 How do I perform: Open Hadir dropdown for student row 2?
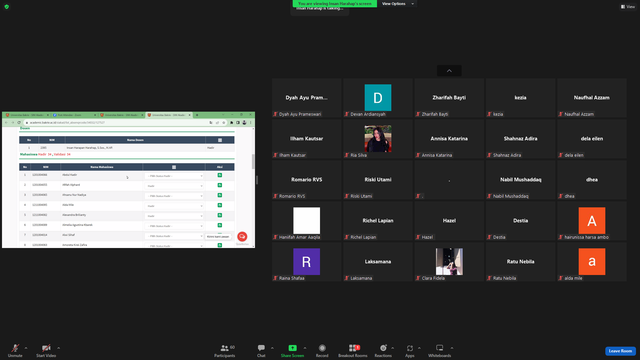[x=174, y=186]
